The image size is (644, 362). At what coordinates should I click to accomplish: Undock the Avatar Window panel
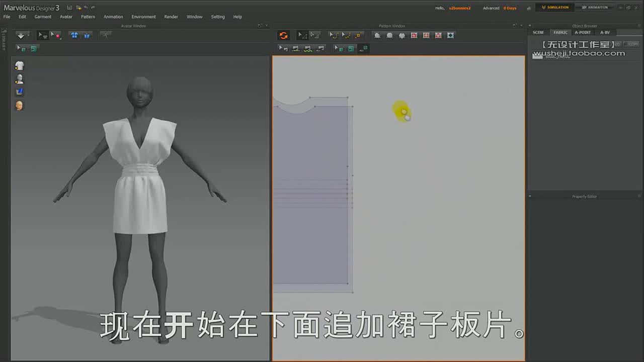coord(260,26)
